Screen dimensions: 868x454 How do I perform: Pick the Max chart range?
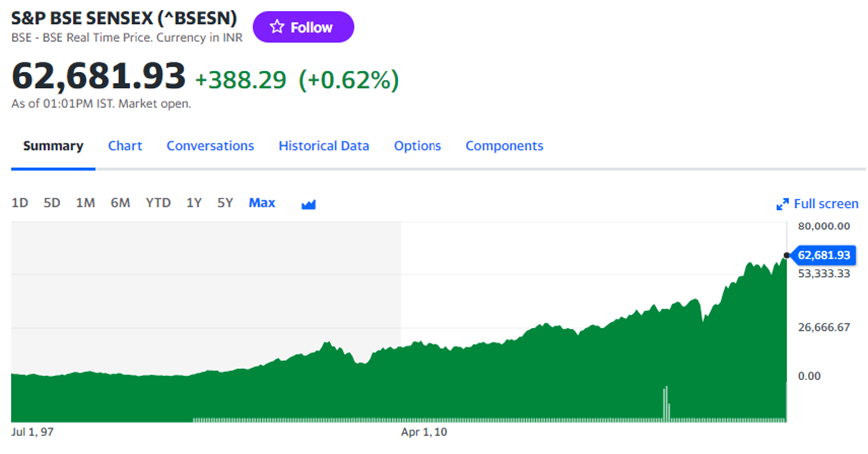(262, 203)
